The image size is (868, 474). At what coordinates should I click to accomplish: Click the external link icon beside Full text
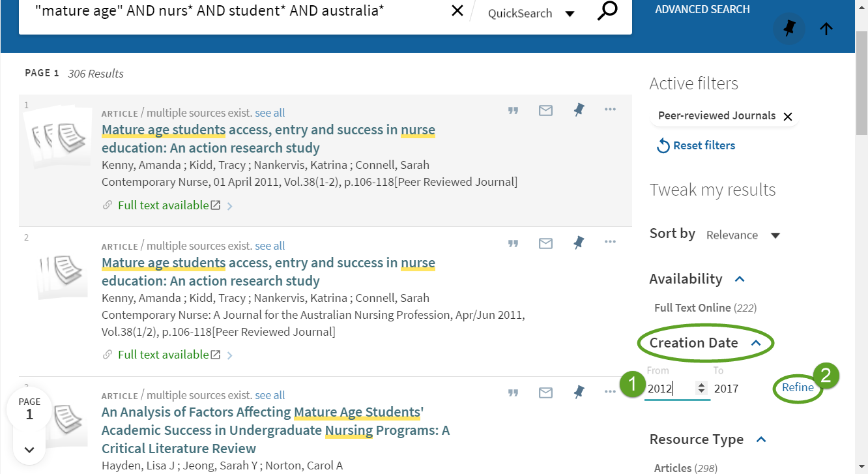(x=215, y=205)
